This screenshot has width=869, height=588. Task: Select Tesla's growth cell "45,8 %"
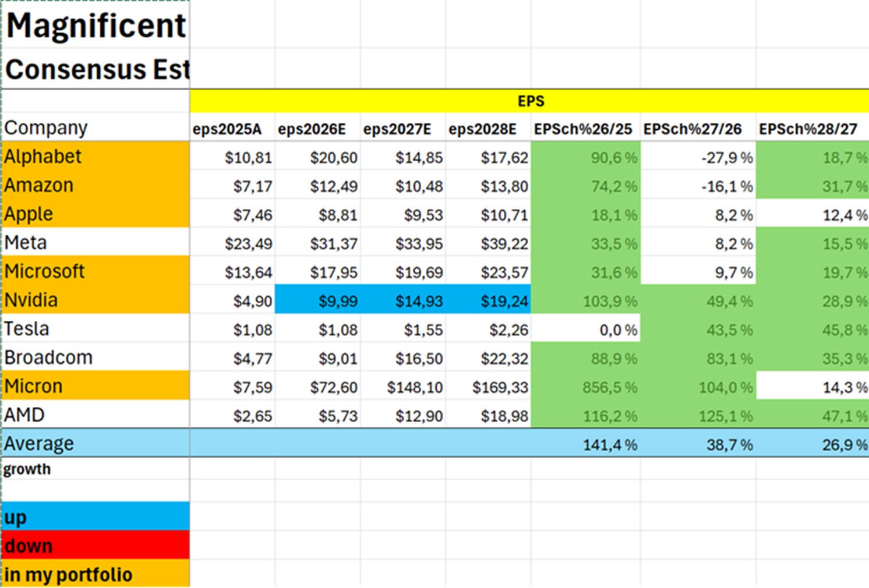(x=813, y=328)
